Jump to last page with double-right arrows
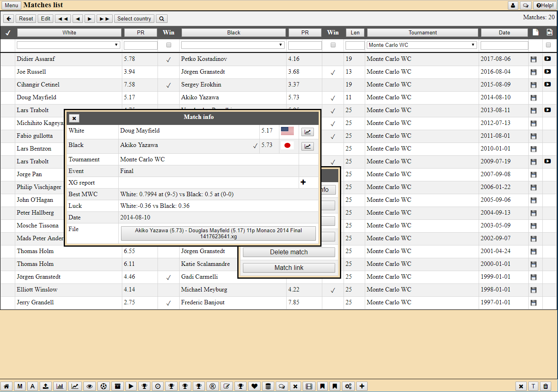 pyautogui.click(x=104, y=19)
